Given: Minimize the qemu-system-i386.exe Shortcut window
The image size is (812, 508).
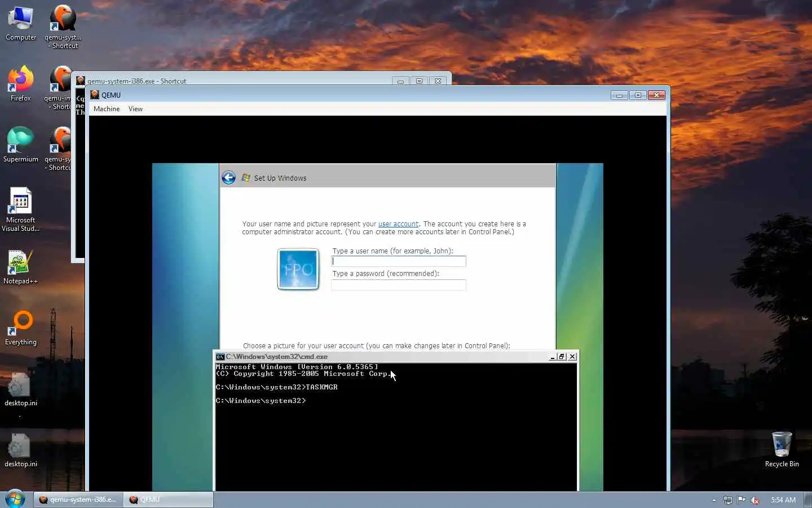Looking at the screenshot, I should [x=400, y=81].
